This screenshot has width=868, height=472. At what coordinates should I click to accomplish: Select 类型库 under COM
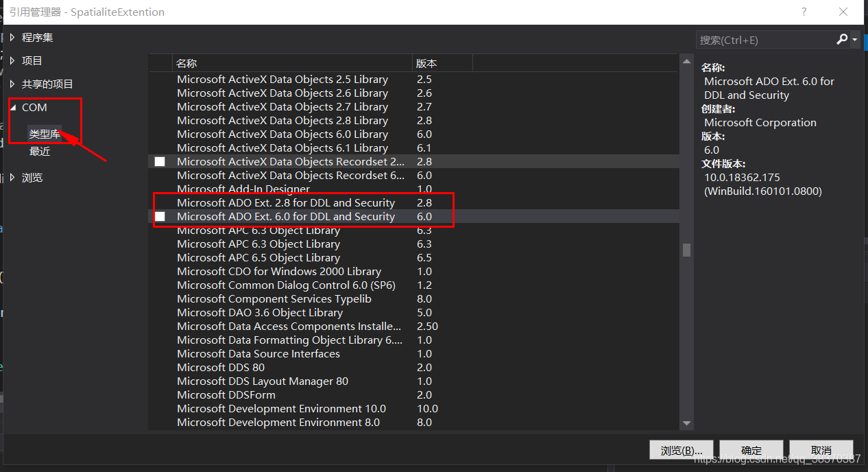pyautogui.click(x=45, y=134)
